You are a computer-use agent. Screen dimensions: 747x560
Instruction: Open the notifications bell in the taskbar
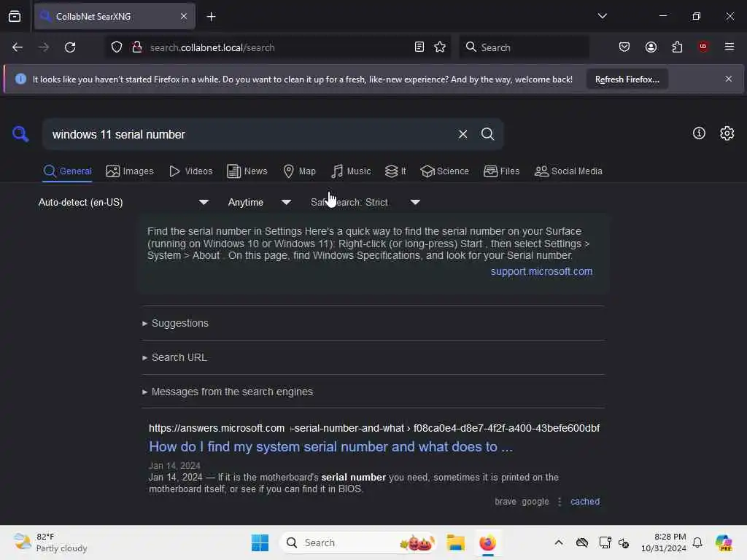pyautogui.click(x=697, y=542)
